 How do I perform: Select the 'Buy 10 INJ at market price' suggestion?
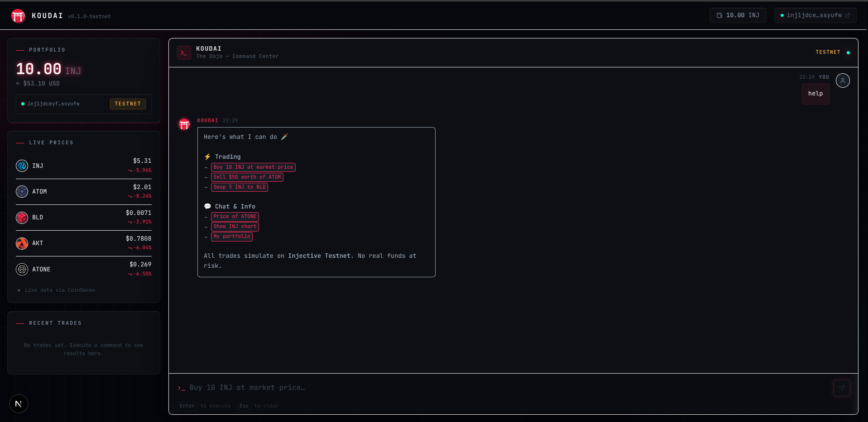click(253, 167)
